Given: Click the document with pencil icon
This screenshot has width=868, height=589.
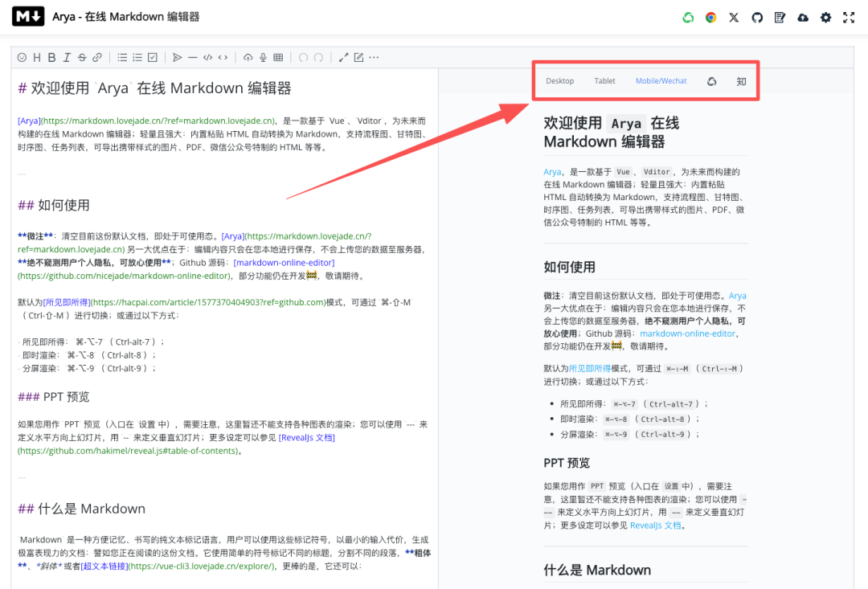Looking at the screenshot, I should (780, 18).
